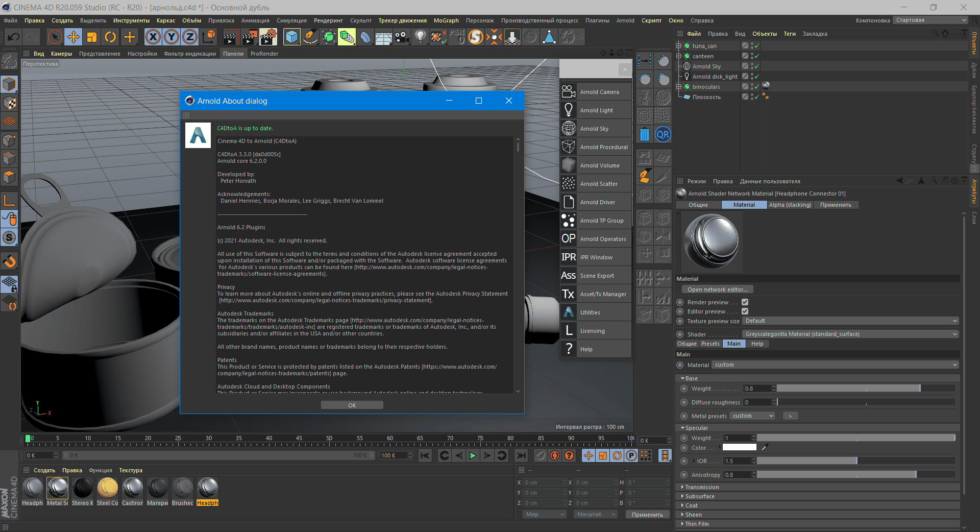Click OK in Arnold About dialog
980x532 pixels.
tap(352, 405)
